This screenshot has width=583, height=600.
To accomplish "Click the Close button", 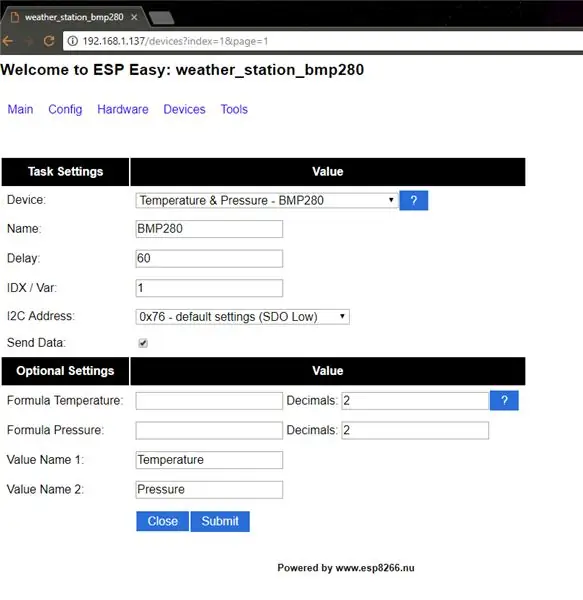I will 163,521.
